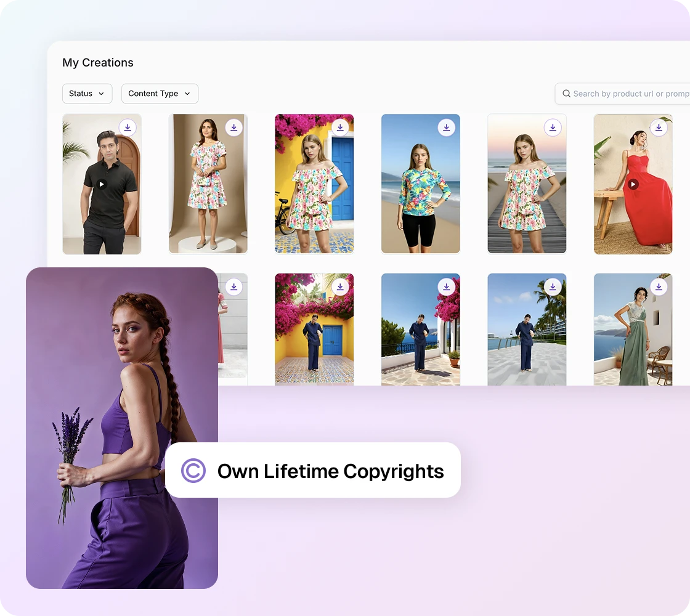Image resolution: width=690 pixels, height=616 pixels.
Task: Download the floral dress by blue door image
Action: point(340,128)
